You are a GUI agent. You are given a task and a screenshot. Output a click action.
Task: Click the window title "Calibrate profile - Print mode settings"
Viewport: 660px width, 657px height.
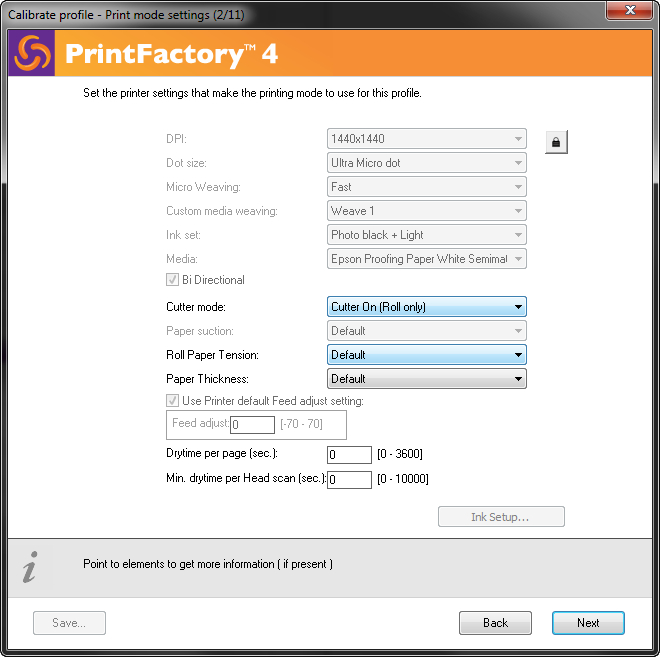126,15
